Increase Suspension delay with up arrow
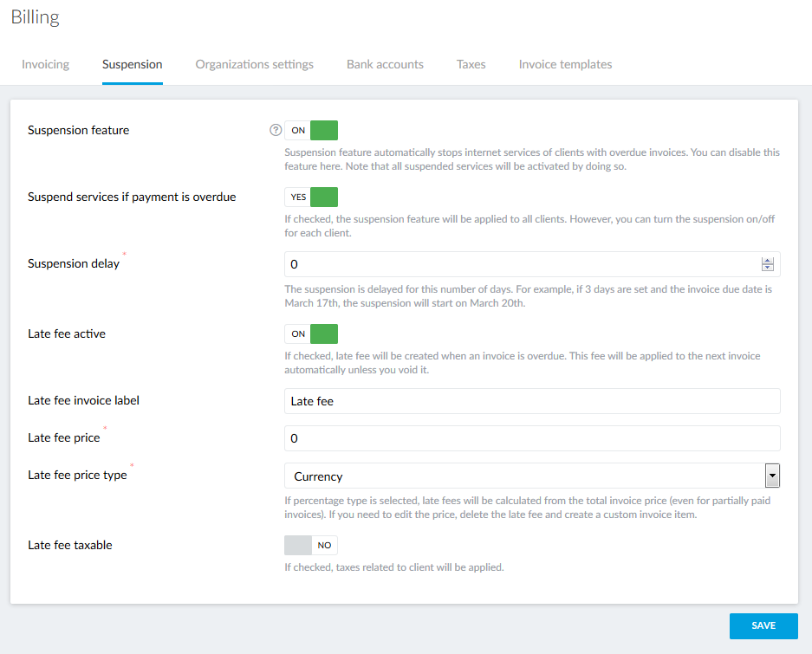 [x=767, y=261]
